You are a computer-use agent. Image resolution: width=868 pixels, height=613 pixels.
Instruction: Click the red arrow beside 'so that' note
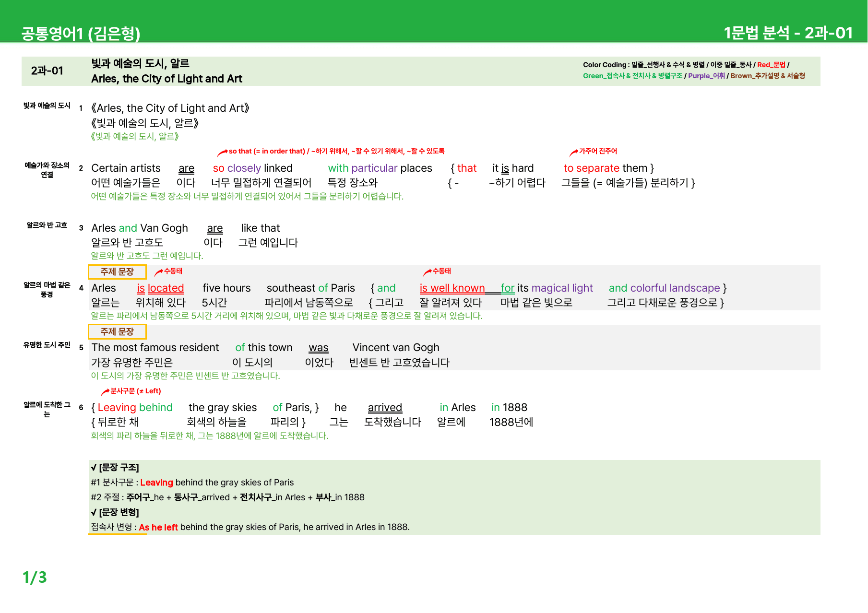(x=222, y=153)
